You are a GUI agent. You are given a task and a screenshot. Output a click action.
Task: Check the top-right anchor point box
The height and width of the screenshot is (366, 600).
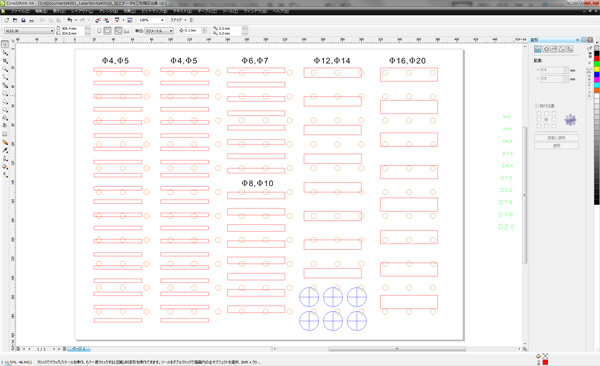click(554, 113)
